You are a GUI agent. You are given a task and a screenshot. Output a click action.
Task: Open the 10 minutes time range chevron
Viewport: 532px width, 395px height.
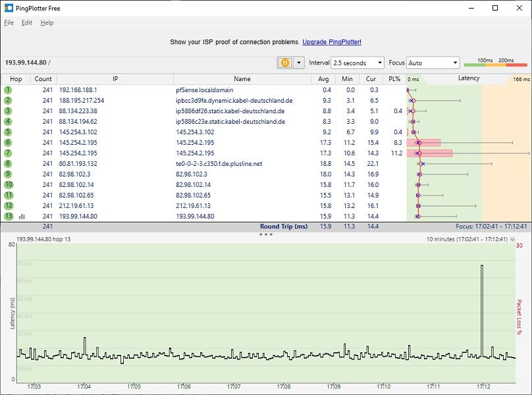coord(513,239)
